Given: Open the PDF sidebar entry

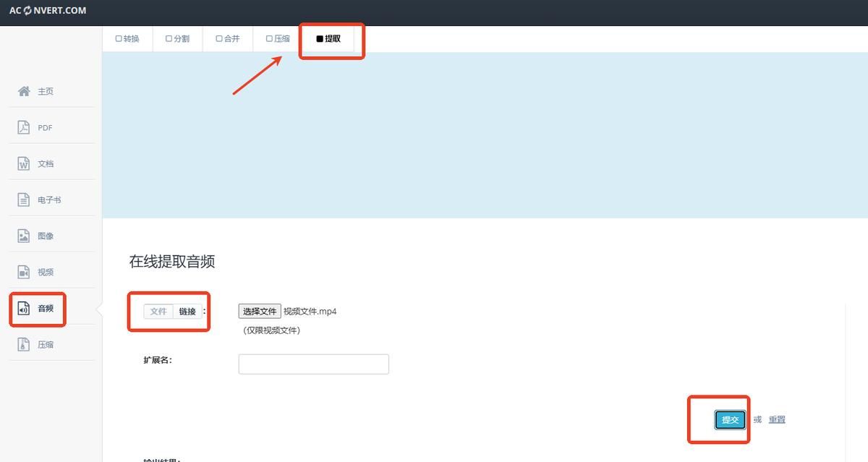Looking at the screenshot, I should (52, 127).
